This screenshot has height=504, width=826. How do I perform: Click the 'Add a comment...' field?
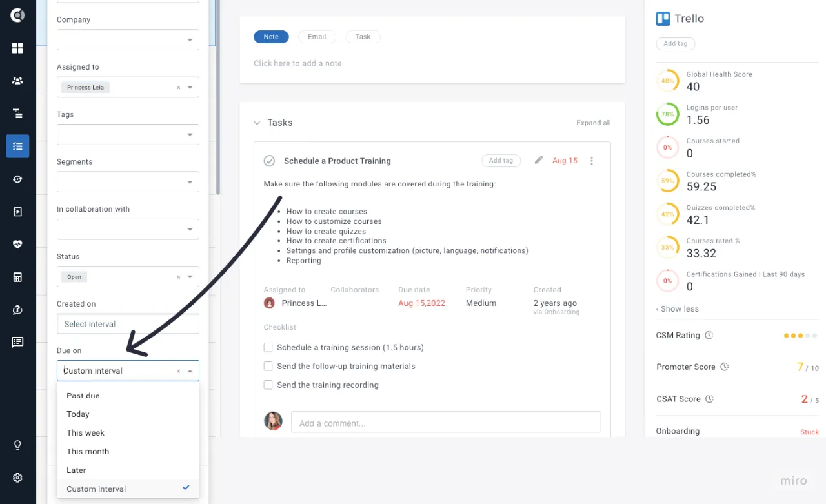(x=446, y=423)
